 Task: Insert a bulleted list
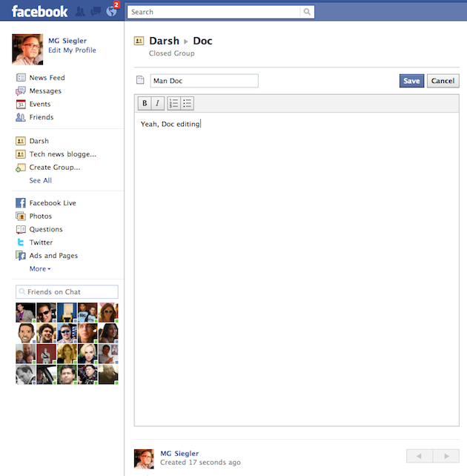188,103
